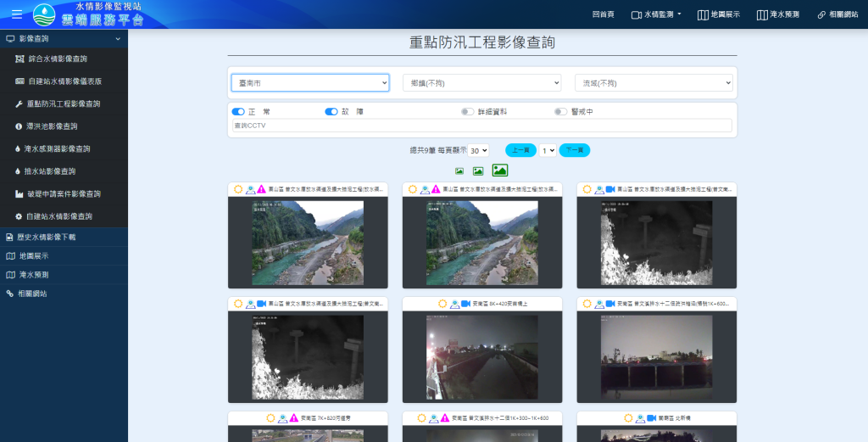868x442 pixels.
Task: Focus the 查詢CCTV search field
Action: pos(482,126)
